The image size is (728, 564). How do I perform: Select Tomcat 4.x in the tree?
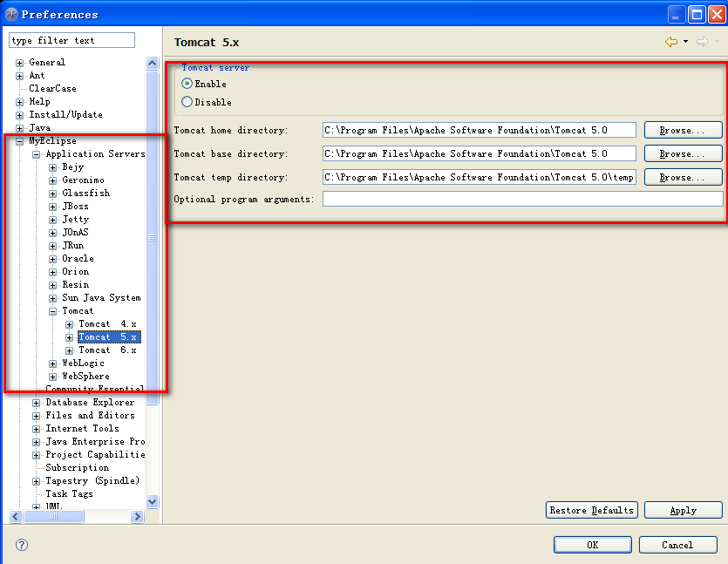[108, 324]
